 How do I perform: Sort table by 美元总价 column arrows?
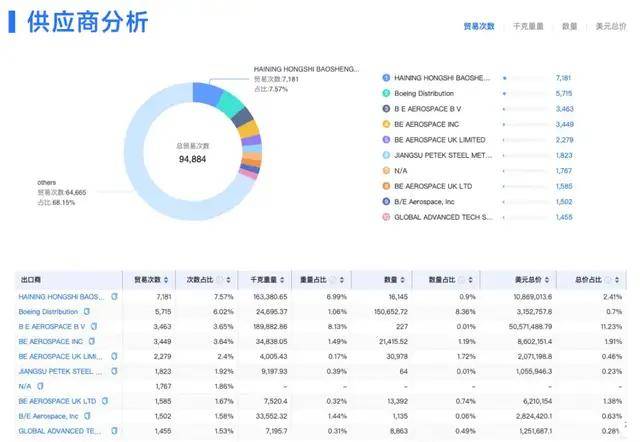point(547,280)
